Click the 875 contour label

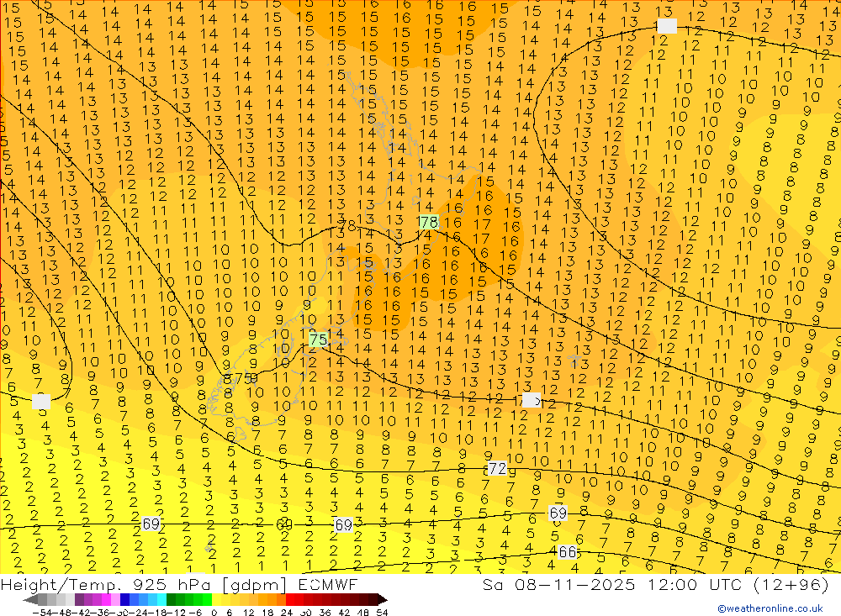pos(241,378)
